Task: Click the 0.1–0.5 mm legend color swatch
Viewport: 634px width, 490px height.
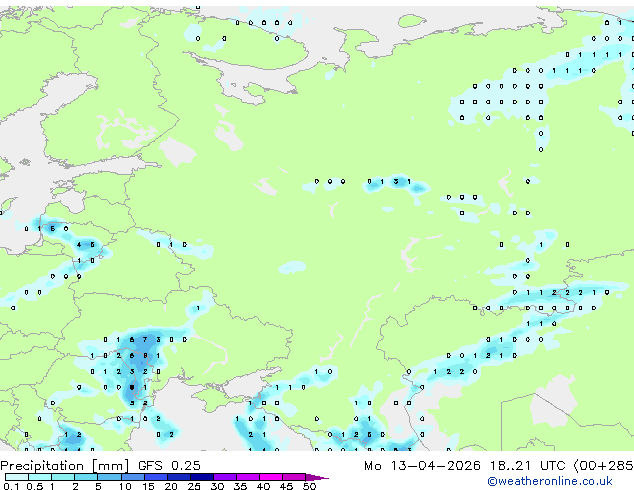Action: coord(17,477)
